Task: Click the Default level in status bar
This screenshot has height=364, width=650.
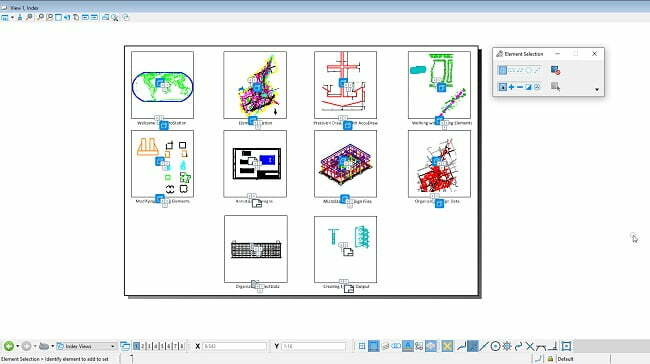Action: click(x=565, y=359)
